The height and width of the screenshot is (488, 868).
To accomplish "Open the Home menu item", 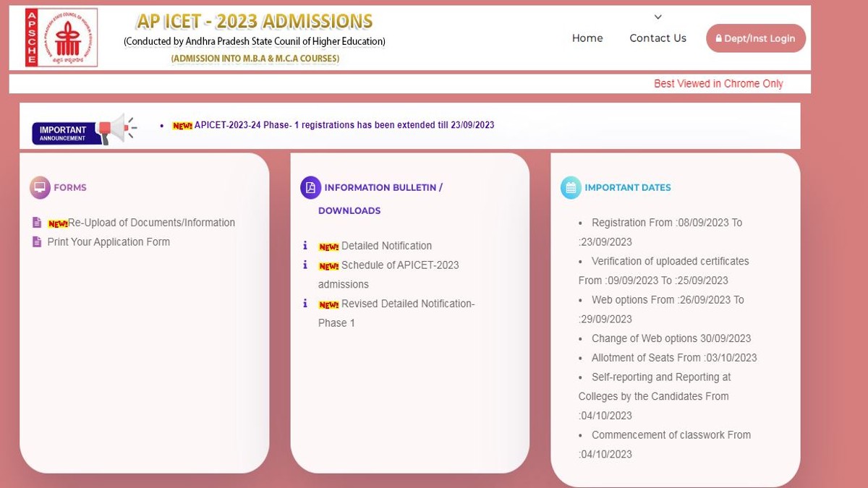I will (x=587, y=38).
